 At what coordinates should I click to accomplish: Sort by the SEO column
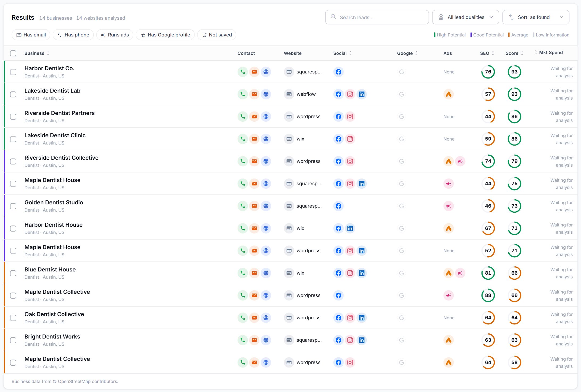[x=487, y=53]
